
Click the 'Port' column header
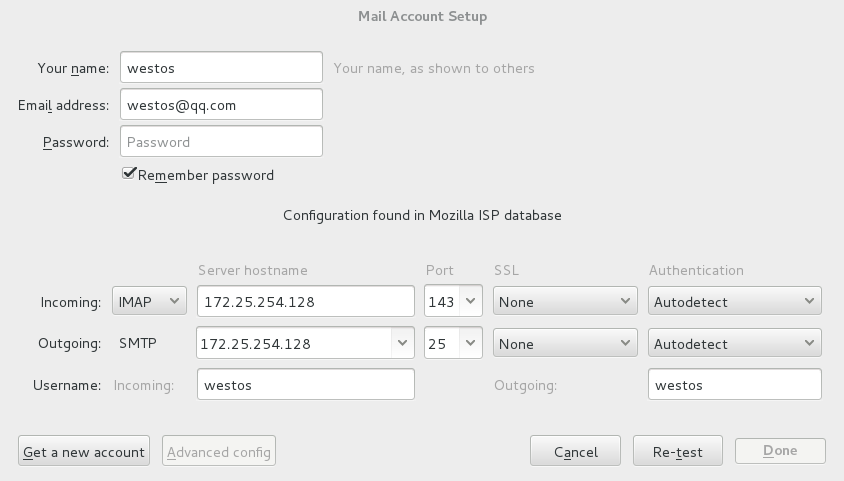(440, 270)
